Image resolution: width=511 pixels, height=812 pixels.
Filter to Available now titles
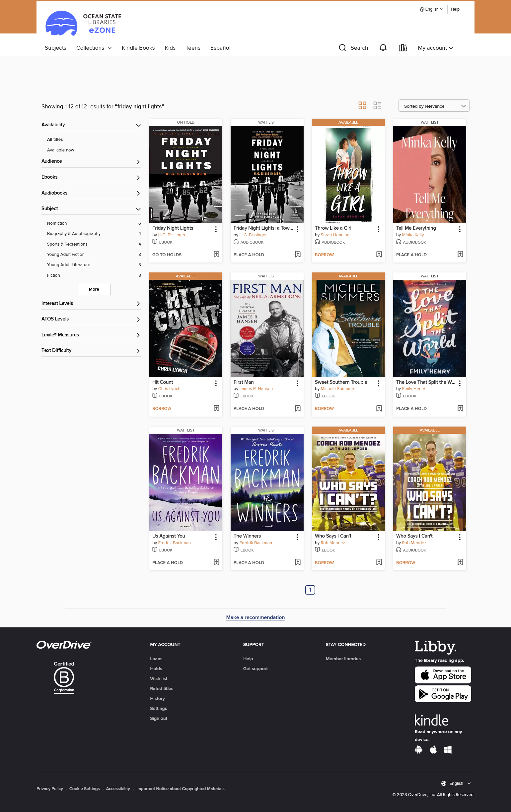pos(60,150)
